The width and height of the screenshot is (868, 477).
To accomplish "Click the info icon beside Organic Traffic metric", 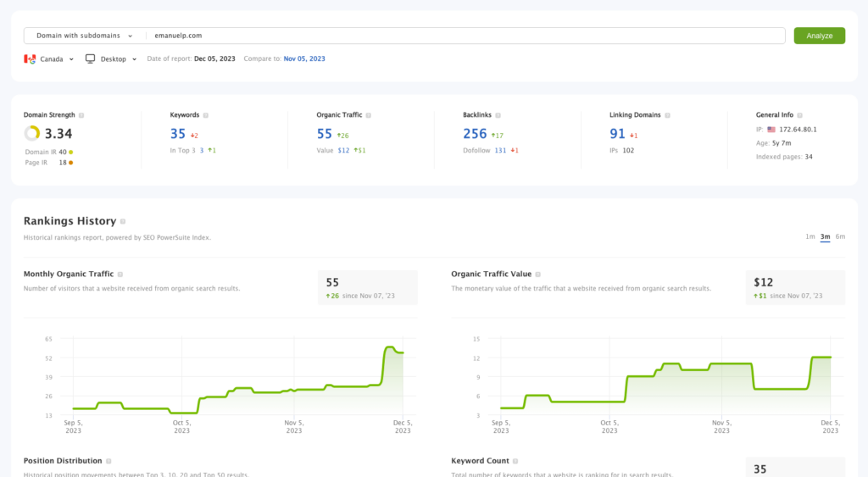I will (x=369, y=115).
